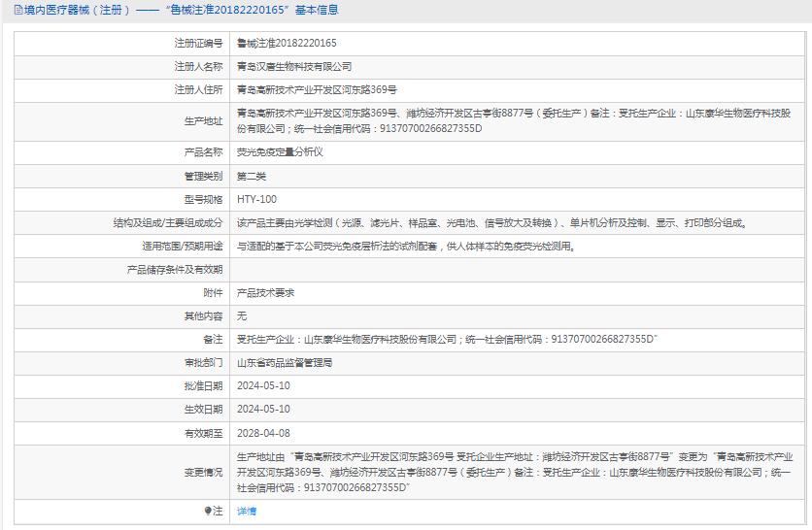Select 2024-05-10 in the 生效日期 row

263,410
